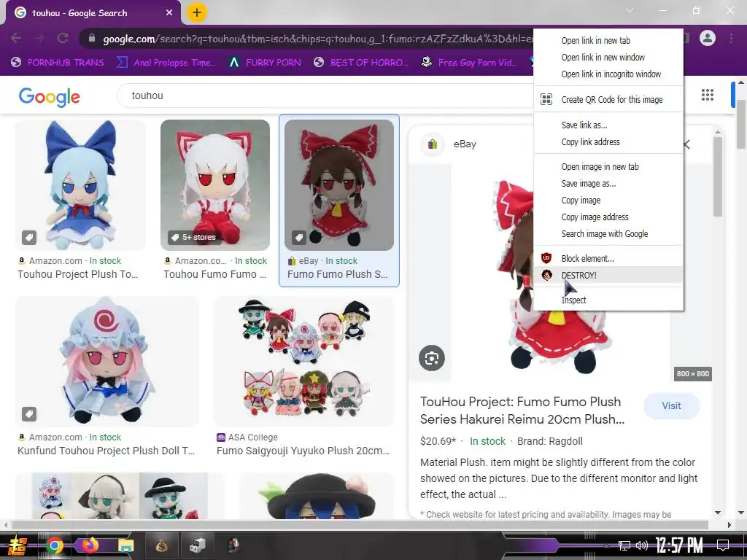Click the tag icon on Reimu plush thumbnail
Screen dimensions: 747x560
(x=298, y=237)
